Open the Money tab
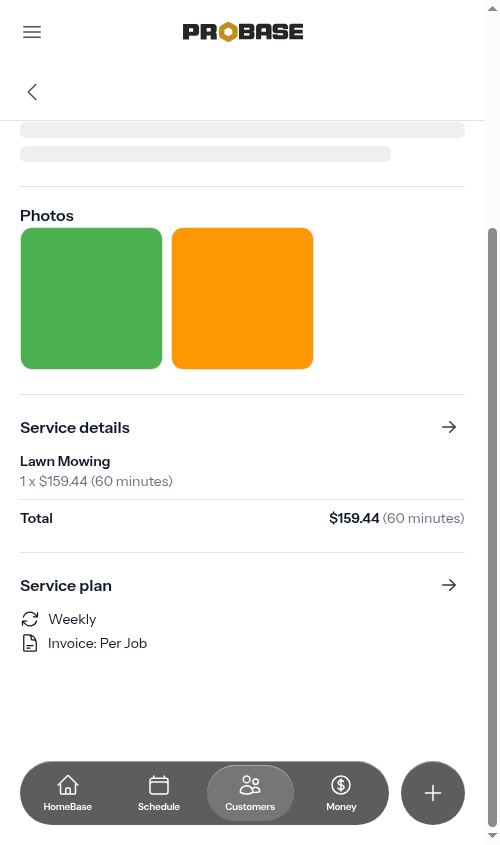The image size is (500, 845). click(x=341, y=793)
